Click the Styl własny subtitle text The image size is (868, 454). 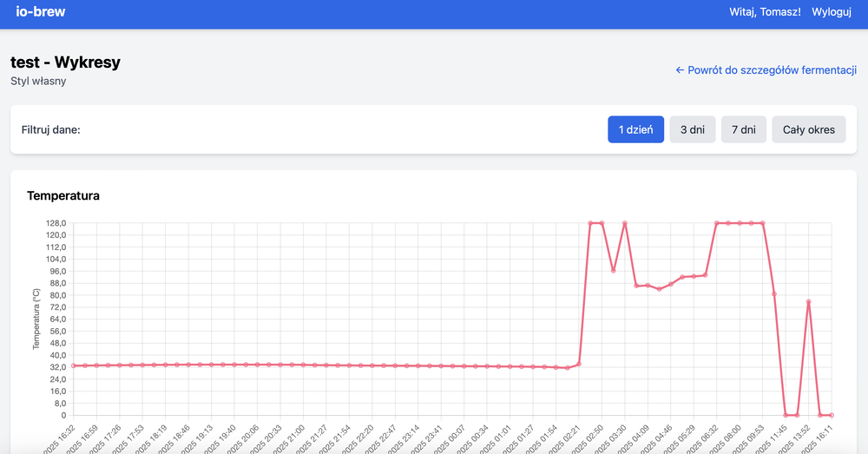38,82
